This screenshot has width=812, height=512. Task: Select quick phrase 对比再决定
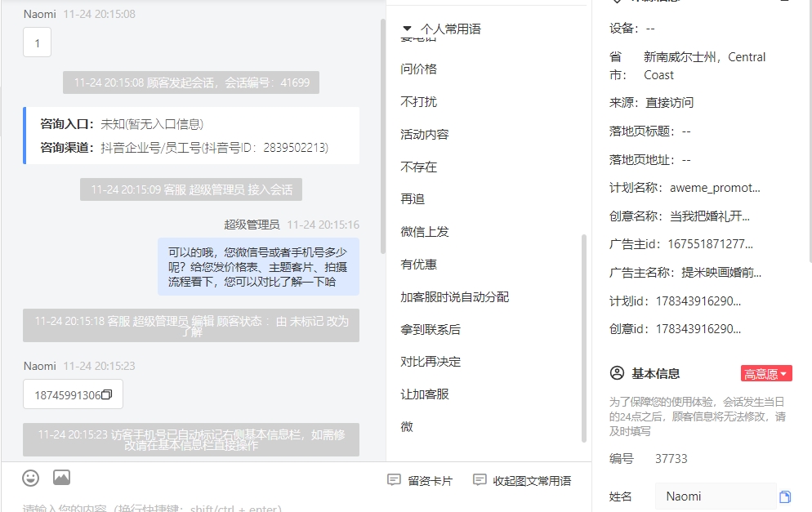pyautogui.click(x=431, y=362)
